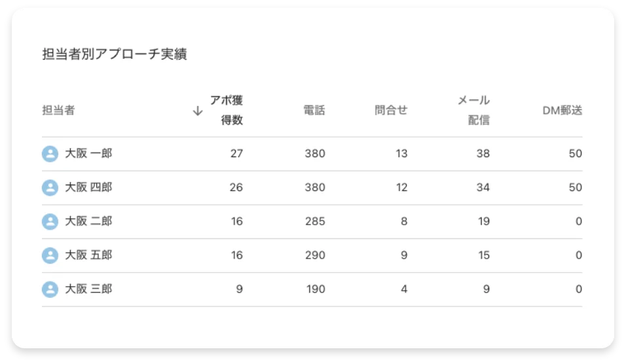Select the DM郵送 column header
Viewport: 626px width, 364px height.
(562, 110)
